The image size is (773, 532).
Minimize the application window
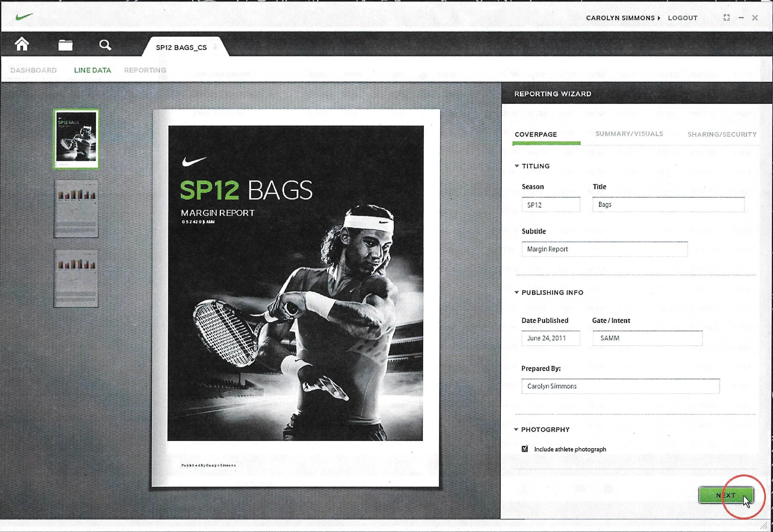741,18
